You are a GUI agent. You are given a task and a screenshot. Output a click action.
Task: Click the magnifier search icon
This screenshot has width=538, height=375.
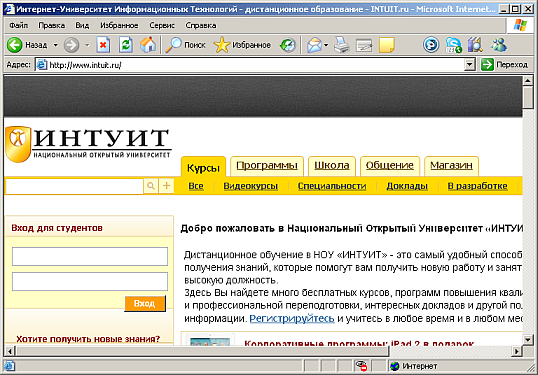[151, 186]
